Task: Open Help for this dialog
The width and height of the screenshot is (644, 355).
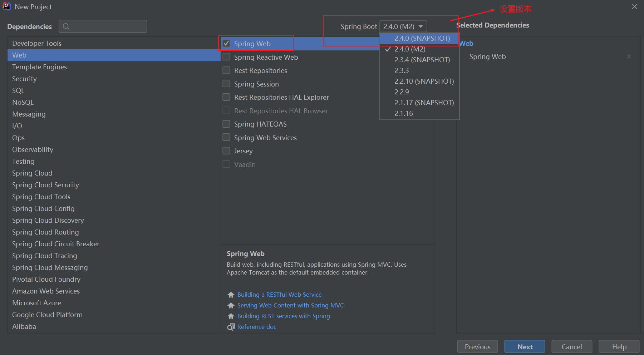Action: (619, 347)
